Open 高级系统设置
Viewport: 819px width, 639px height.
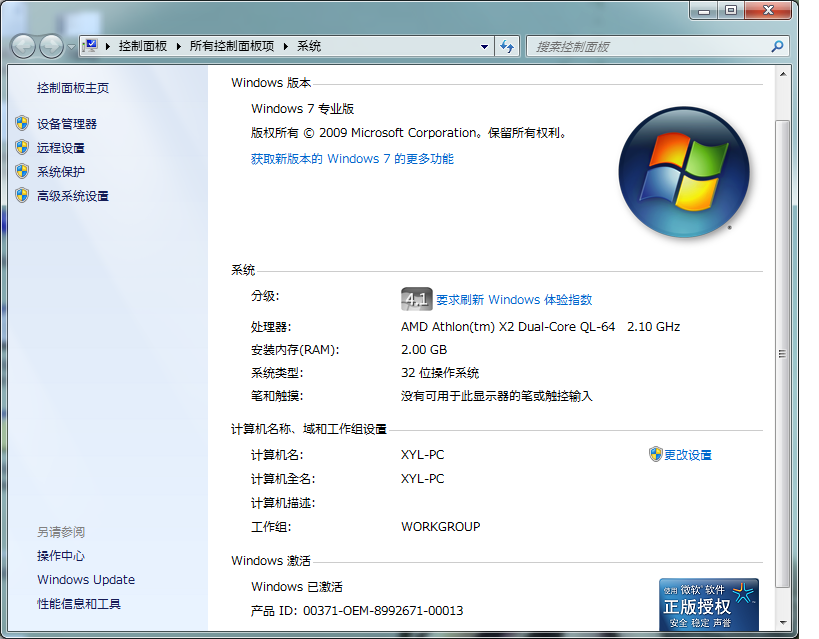73,196
